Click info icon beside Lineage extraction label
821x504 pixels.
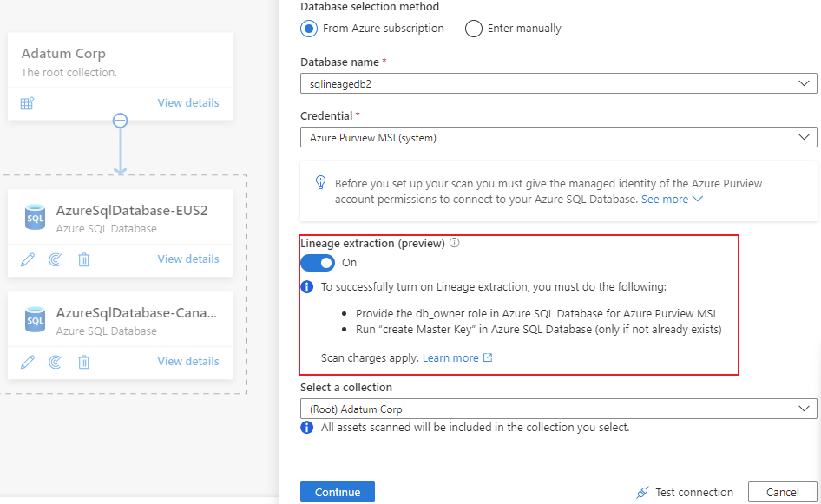455,244
